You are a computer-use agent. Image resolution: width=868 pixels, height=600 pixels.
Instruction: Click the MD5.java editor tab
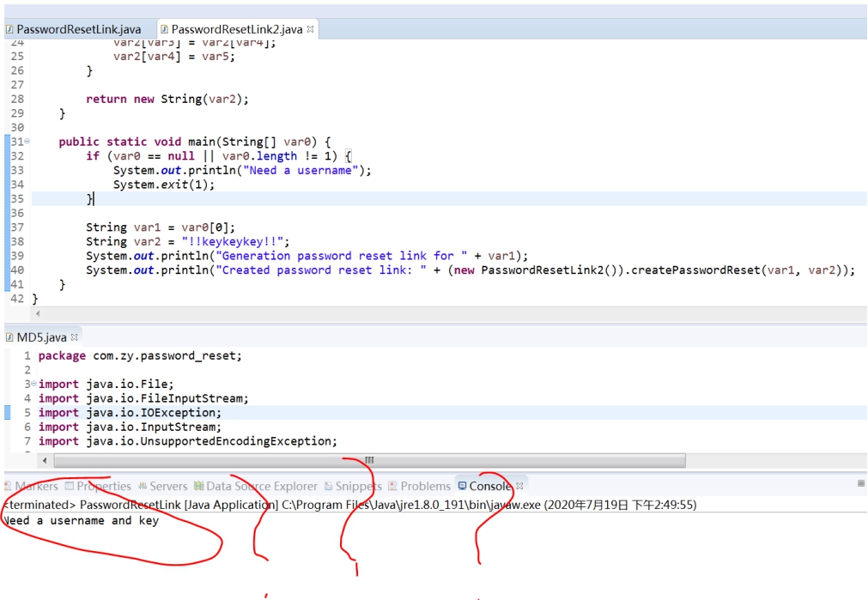41,337
